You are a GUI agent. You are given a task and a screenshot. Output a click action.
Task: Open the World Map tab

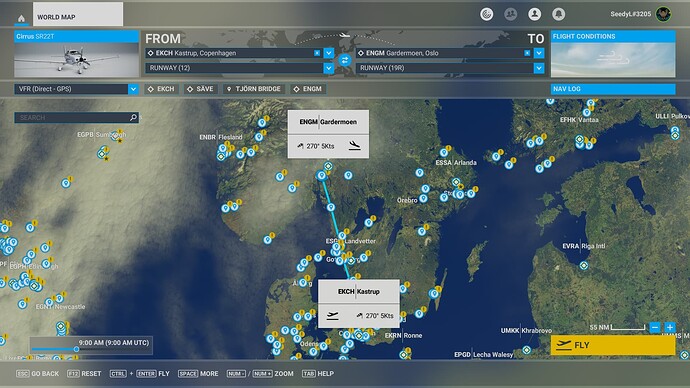coord(78,14)
